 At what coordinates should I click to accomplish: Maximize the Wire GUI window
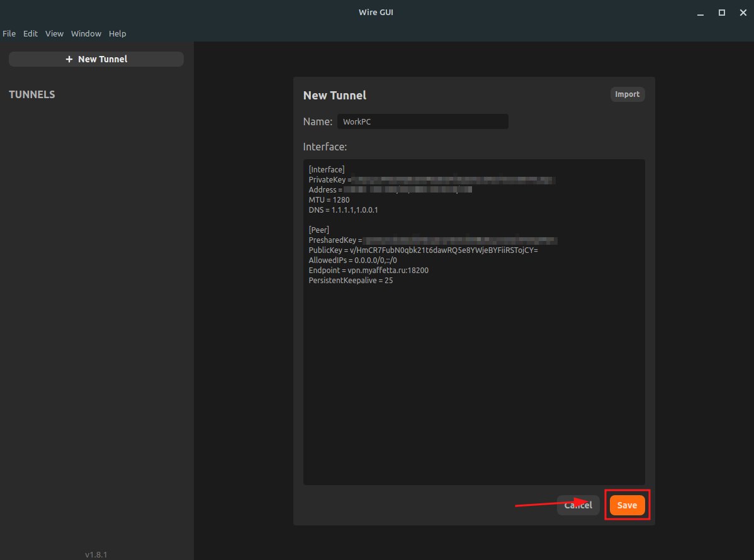tap(721, 12)
